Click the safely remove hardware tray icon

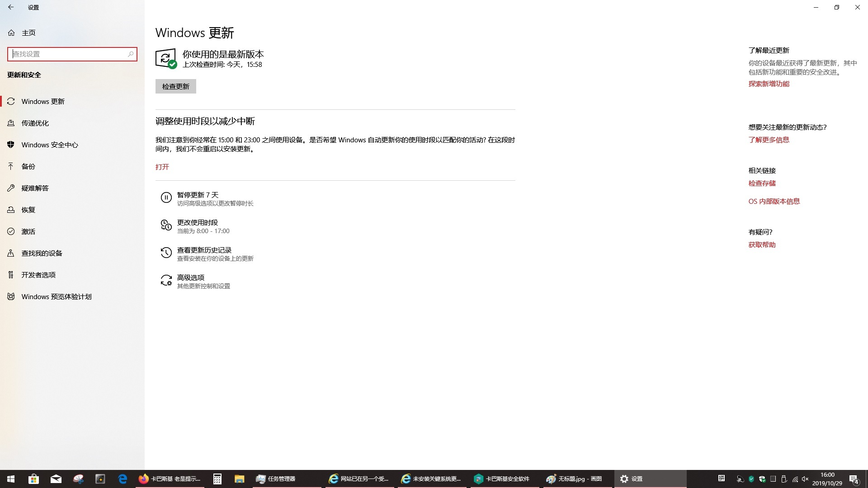tap(784, 479)
